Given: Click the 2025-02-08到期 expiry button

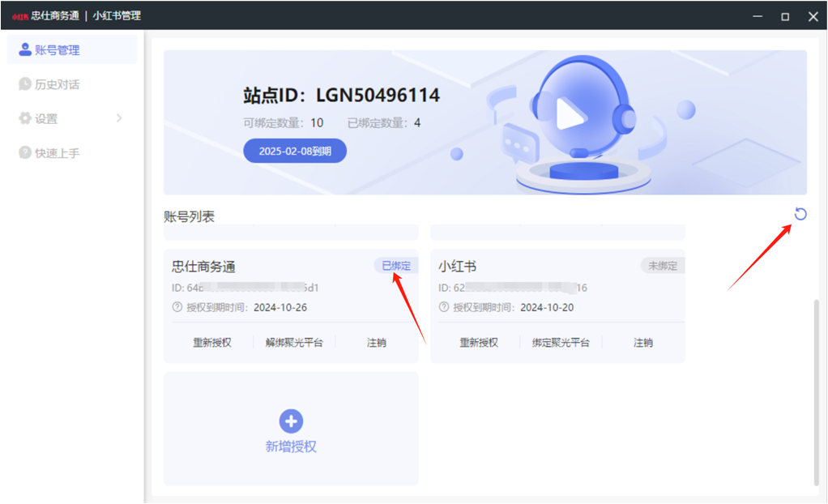Looking at the screenshot, I should 295,151.
